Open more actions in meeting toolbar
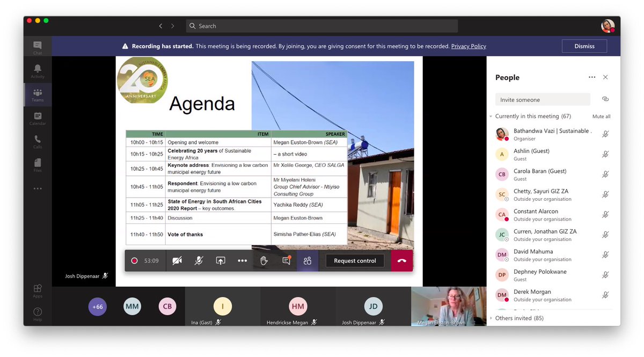This screenshot has height=357, width=644. [x=242, y=260]
